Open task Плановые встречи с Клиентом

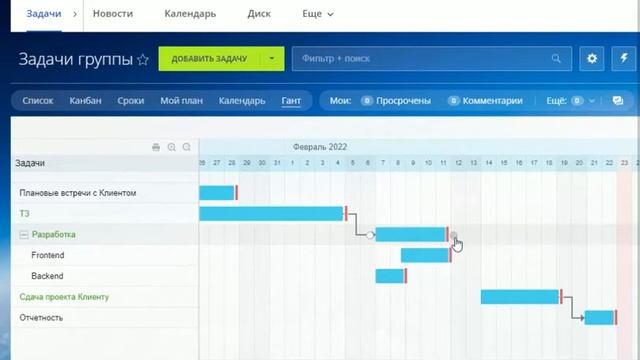coord(78,193)
